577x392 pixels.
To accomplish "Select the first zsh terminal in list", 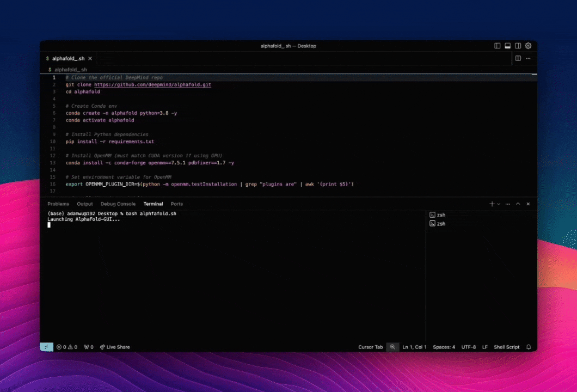I will pos(440,215).
